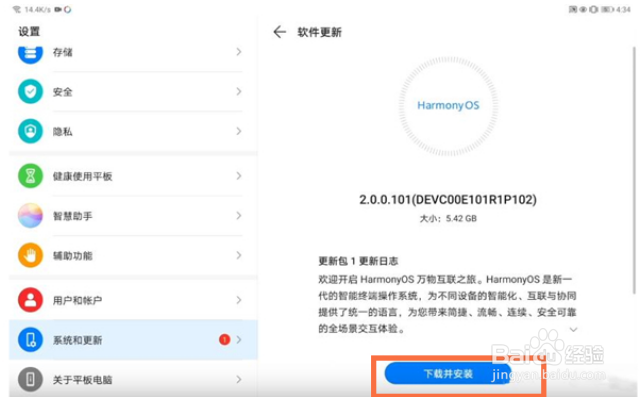The height and width of the screenshot is (397, 640).
Task: Open 存储 chevron arrow
Action: pos(239,52)
